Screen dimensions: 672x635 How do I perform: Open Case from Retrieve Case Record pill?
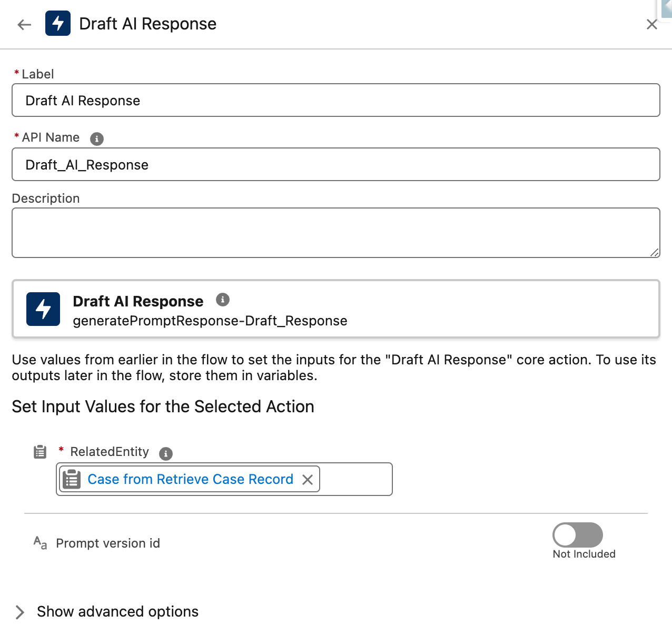190,479
